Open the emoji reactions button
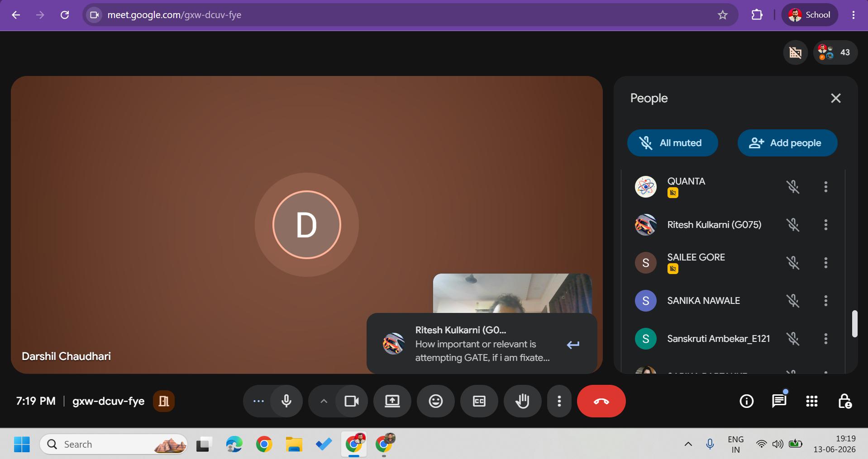Image resolution: width=868 pixels, height=459 pixels. pyautogui.click(x=436, y=401)
